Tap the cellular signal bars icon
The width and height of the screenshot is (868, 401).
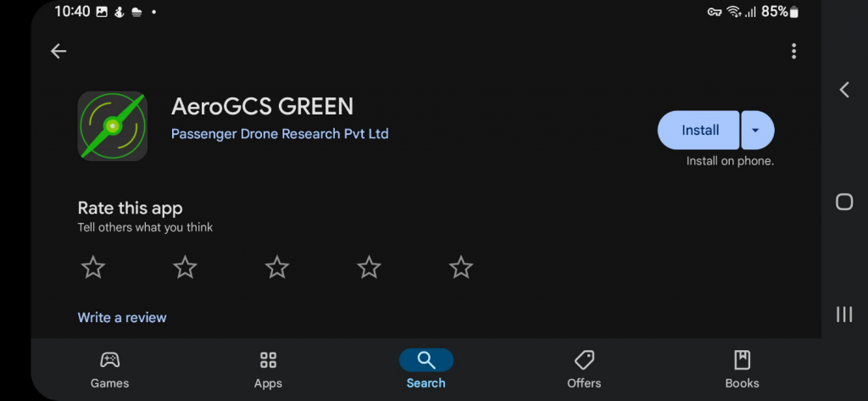[751, 12]
